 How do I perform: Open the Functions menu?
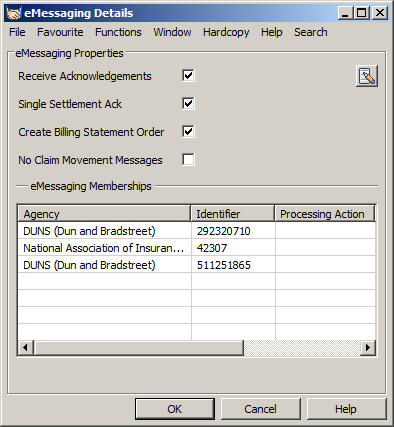[118, 32]
